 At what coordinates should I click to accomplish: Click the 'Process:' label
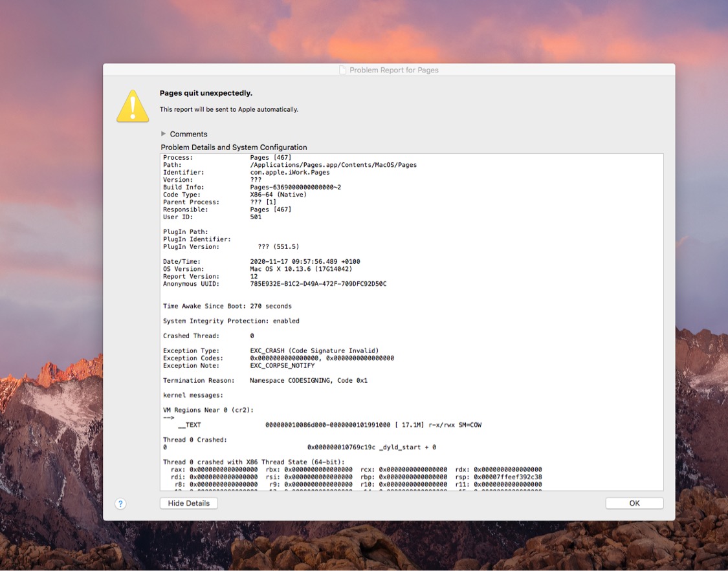click(178, 158)
